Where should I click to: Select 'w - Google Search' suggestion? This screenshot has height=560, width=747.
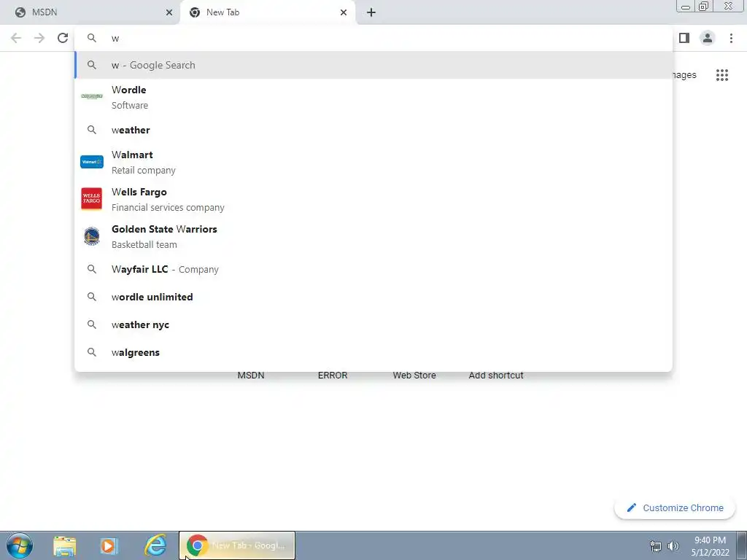click(x=373, y=65)
